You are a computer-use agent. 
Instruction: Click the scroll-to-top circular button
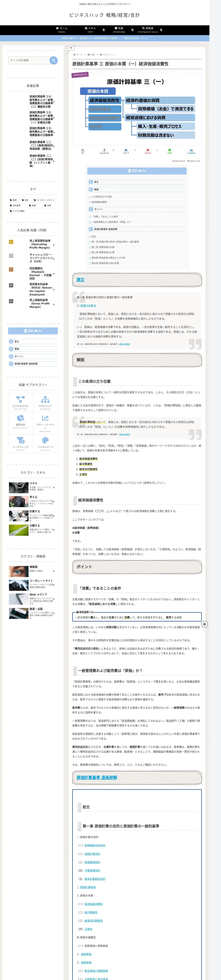205,624
